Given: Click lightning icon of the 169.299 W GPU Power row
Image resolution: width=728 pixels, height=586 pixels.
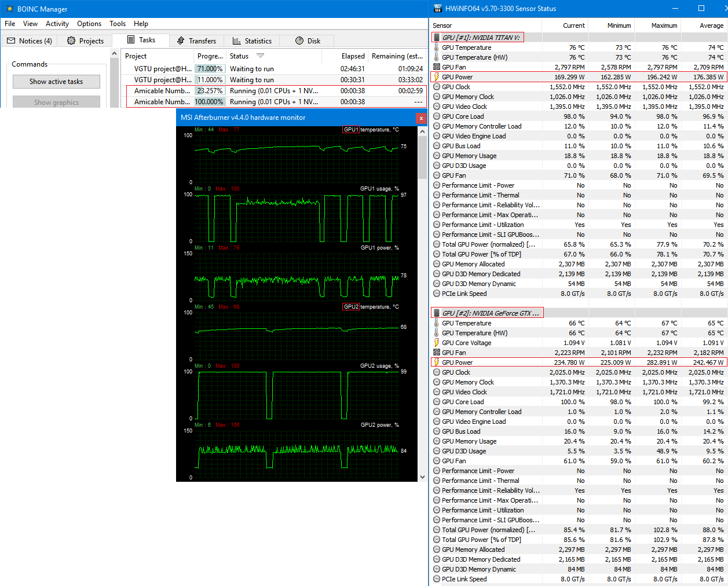Looking at the screenshot, I should tap(437, 77).
